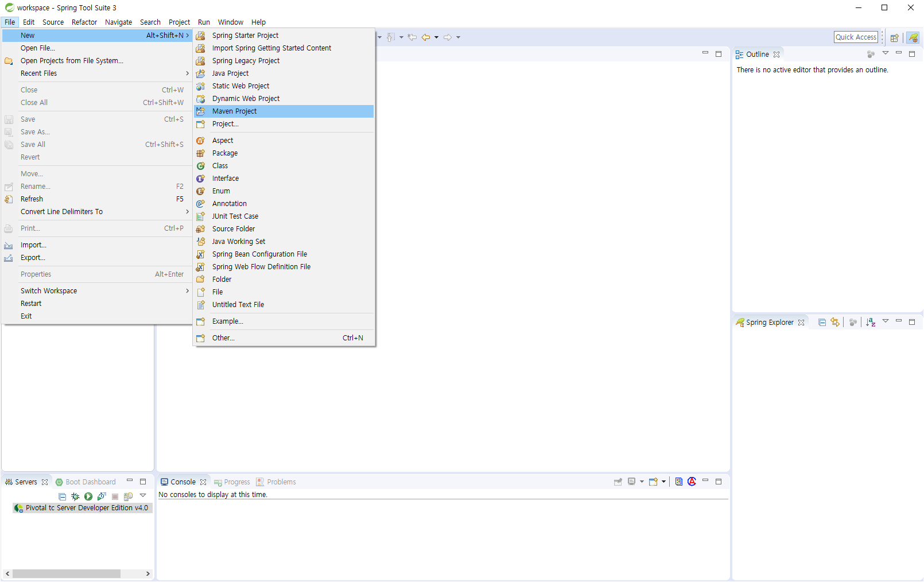This screenshot has height=582, width=924.
Task: Click the stop server icon
Action: point(115,496)
